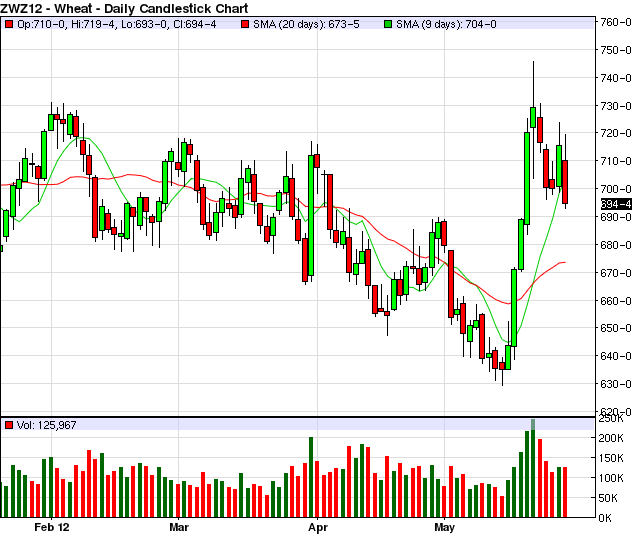
Task: Click the Apr date axis label
Action: pyautogui.click(x=318, y=527)
